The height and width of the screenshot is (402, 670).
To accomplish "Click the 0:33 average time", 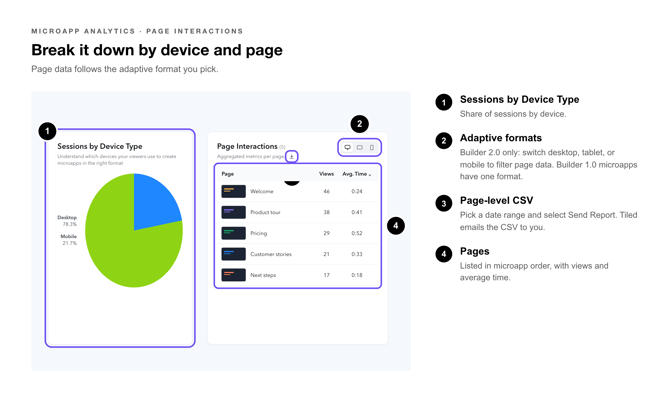I will [357, 254].
